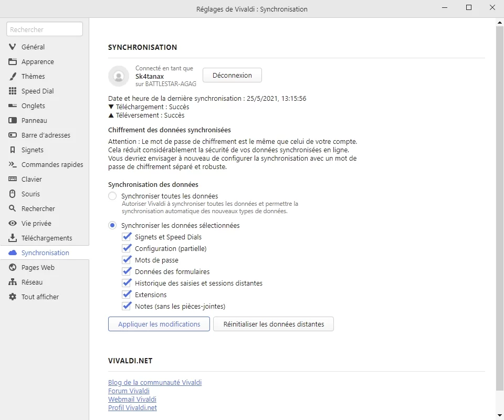Click the Téléchargements download icon
Viewport: 504px width, 420px height.
coord(12,238)
